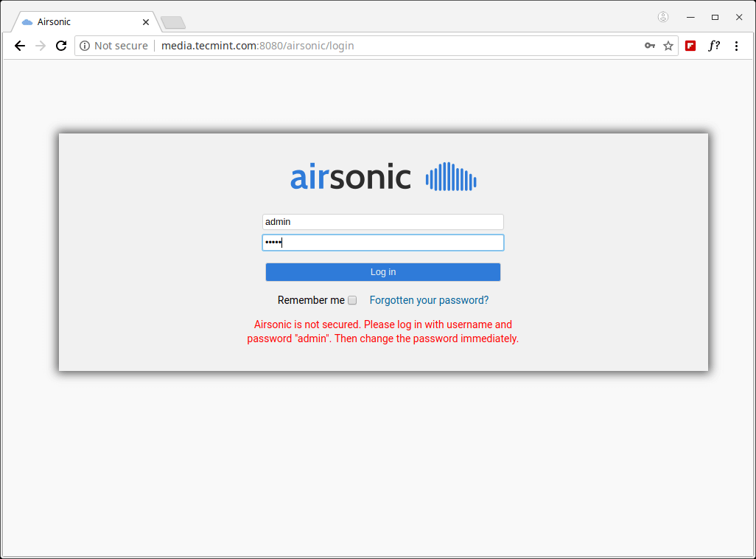756x559 pixels.
Task: Bookmark this page with the star icon
Action: click(668, 46)
